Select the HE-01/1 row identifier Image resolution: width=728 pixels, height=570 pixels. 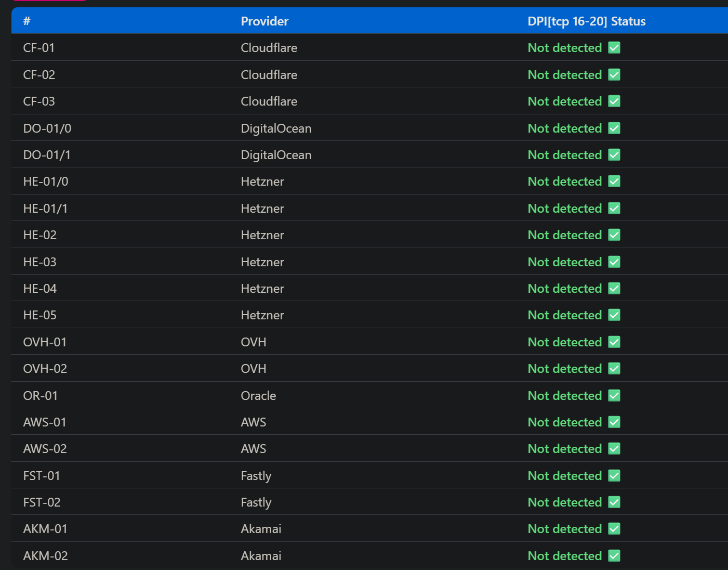pyautogui.click(x=45, y=208)
